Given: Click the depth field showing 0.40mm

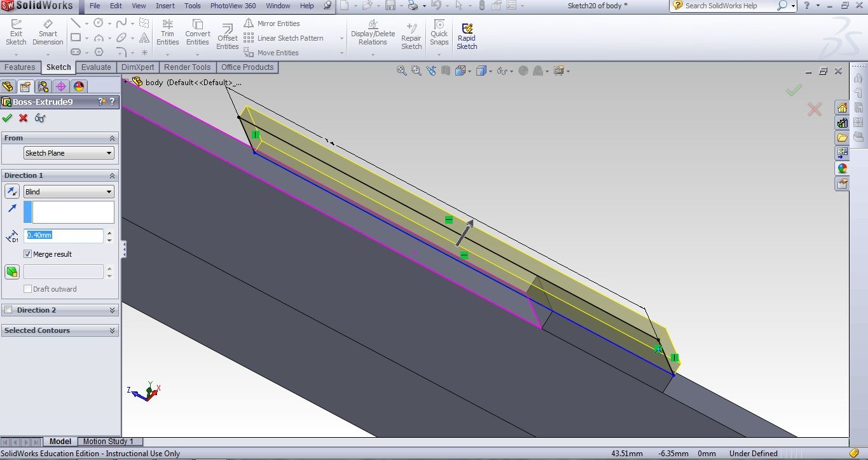Looking at the screenshot, I should pos(63,236).
